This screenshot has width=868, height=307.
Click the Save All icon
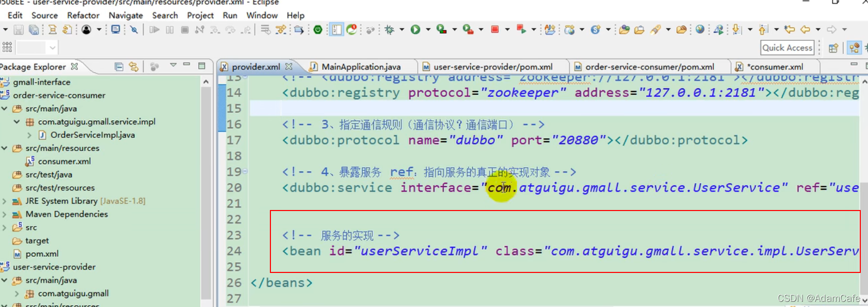tap(34, 30)
